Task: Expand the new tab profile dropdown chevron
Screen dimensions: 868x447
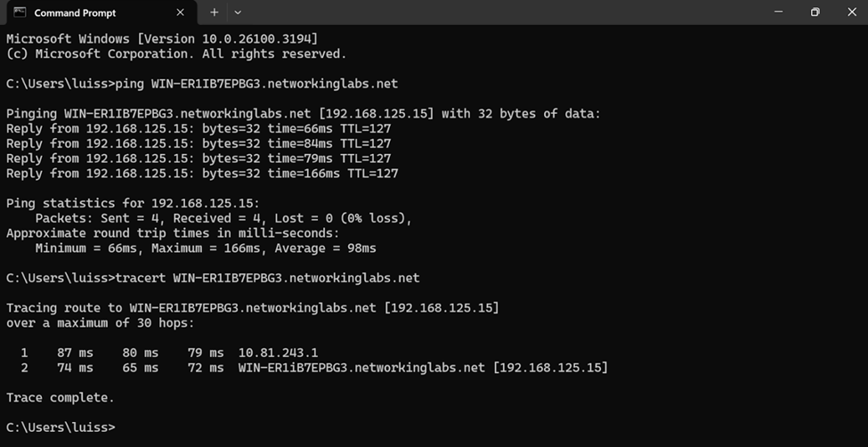Action: (x=238, y=12)
